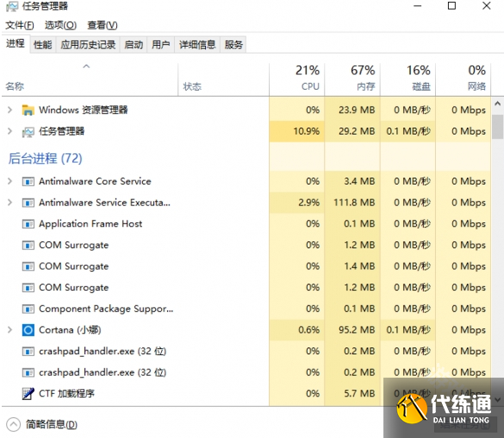Select the Component Package Suppor... name
Image resolution: width=504 pixels, height=438 pixels.
[x=106, y=309]
